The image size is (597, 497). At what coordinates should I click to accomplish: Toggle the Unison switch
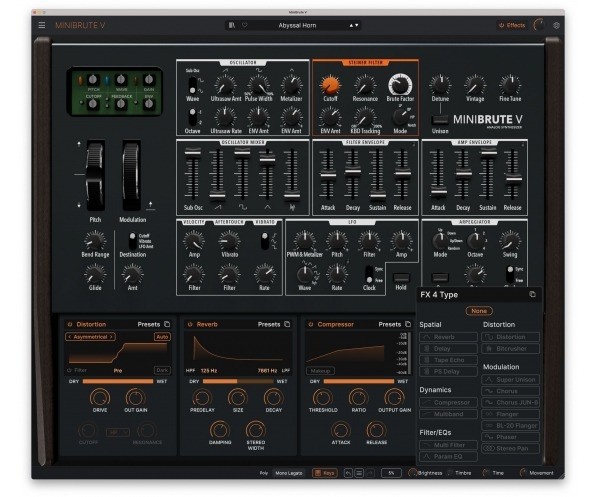(440, 120)
